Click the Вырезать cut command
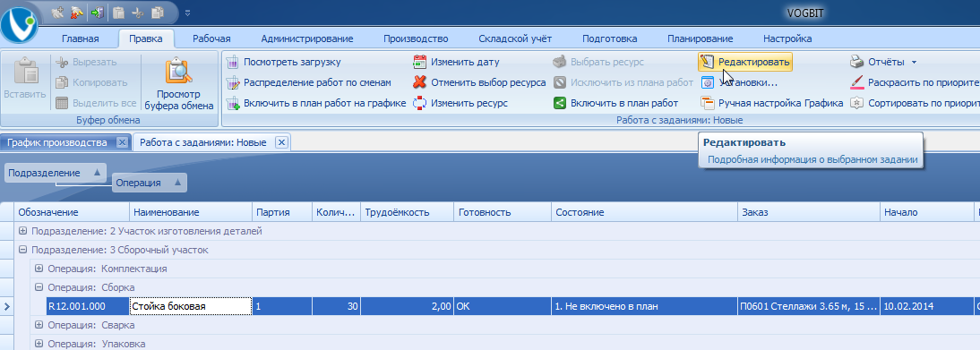The image size is (980, 350). (86, 63)
